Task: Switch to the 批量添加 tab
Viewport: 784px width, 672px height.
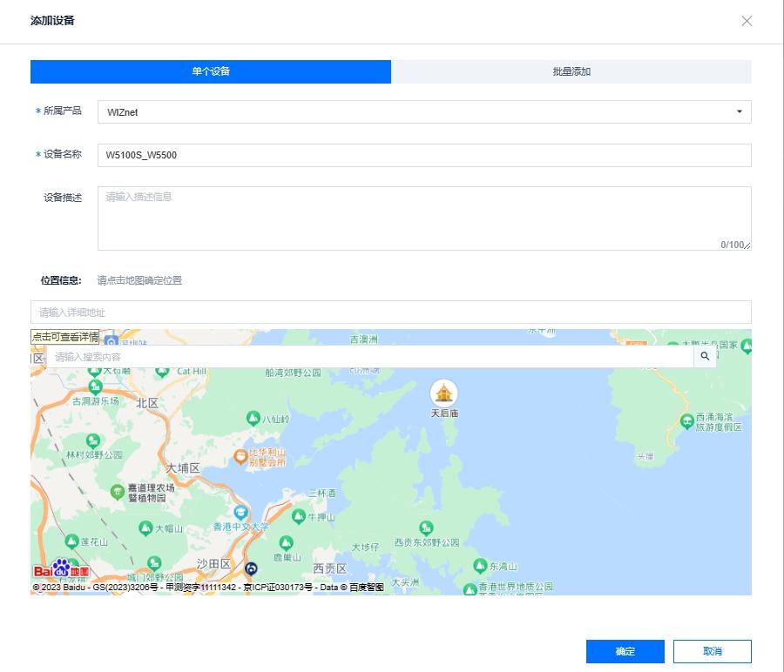Action: [x=571, y=71]
